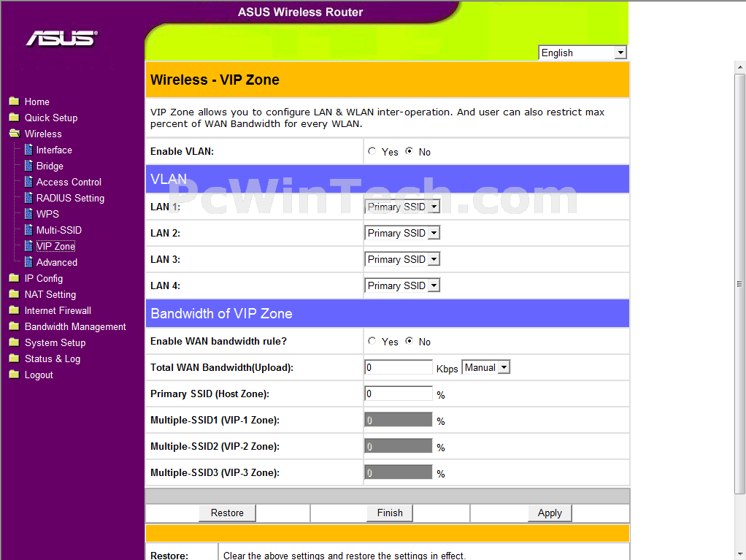Select Yes for Enable WAN bandwidth rule

click(372, 341)
